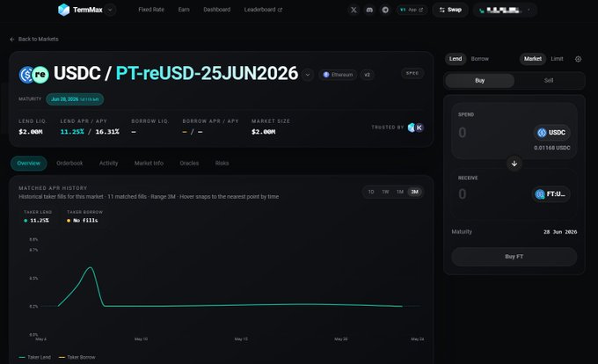Click the Market Size $2.00M value

264,132
